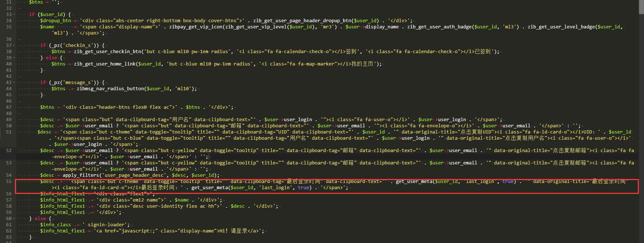Click line number 47 in the gutter
644x243 pixels.
(x=9, y=107)
